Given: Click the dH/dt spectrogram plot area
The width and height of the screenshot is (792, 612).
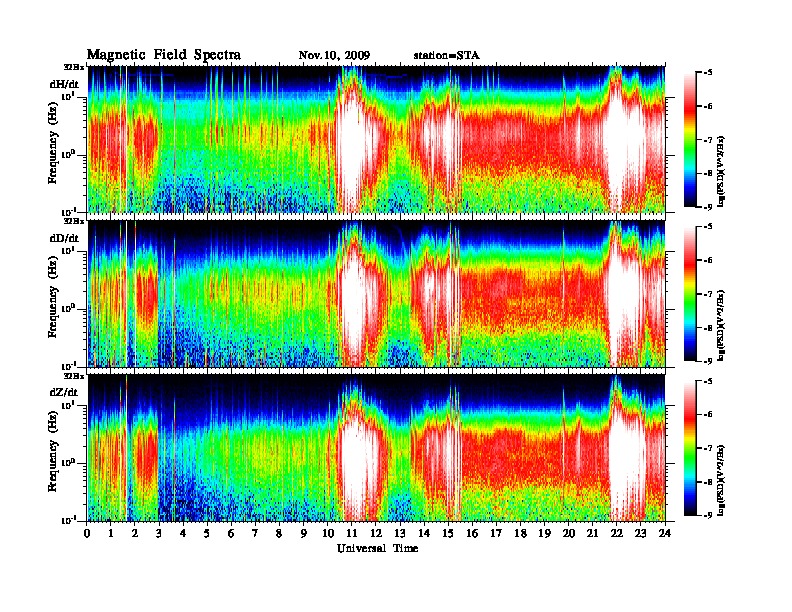Looking at the screenshot, I should tap(376, 139).
